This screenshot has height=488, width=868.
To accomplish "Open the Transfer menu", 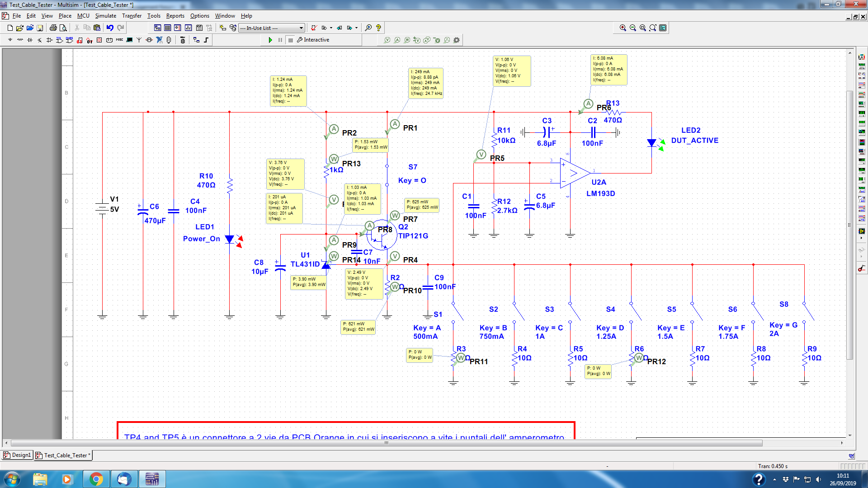I will click(132, 16).
